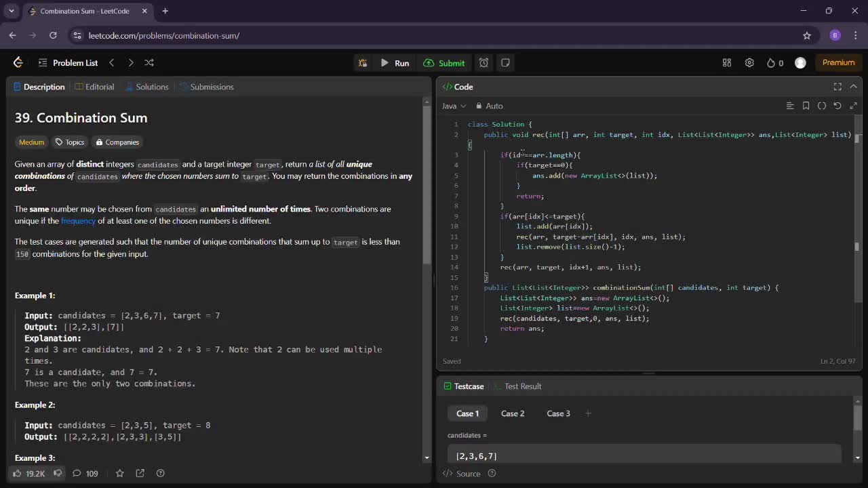
Task: Show the Topics tag
Action: click(x=70, y=142)
